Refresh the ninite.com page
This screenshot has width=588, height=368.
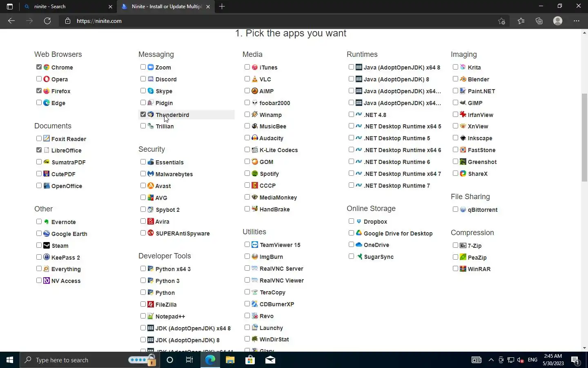(47, 21)
